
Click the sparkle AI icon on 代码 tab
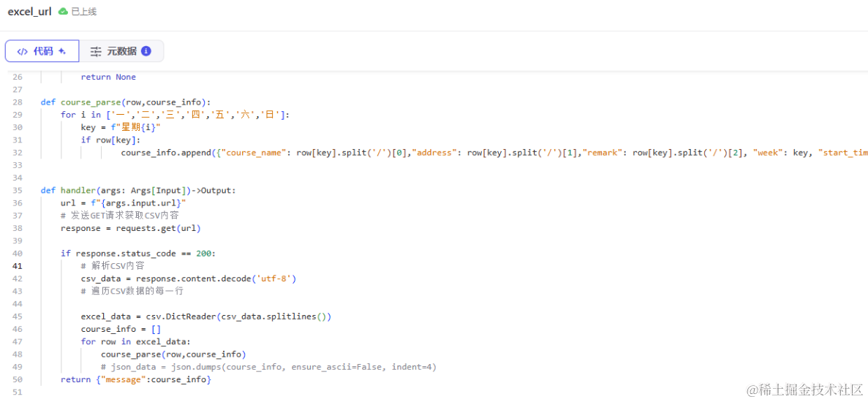(62, 51)
